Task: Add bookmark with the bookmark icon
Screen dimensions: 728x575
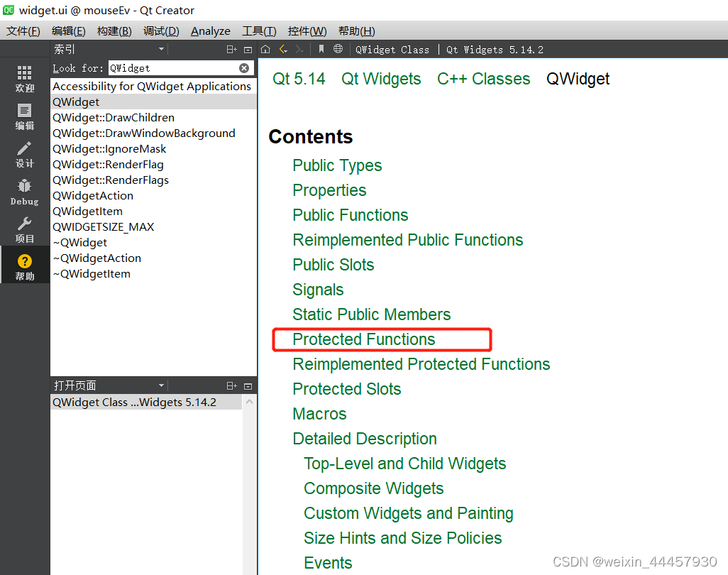Action: [x=321, y=49]
